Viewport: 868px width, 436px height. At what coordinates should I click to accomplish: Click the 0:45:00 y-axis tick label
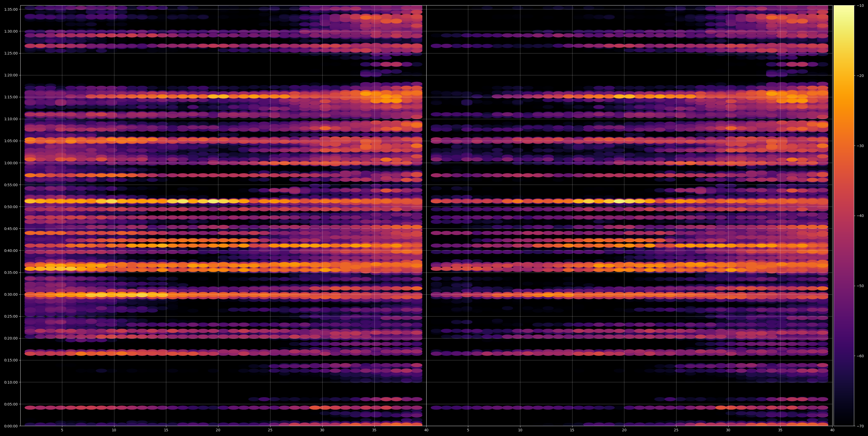click(x=11, y=229)
